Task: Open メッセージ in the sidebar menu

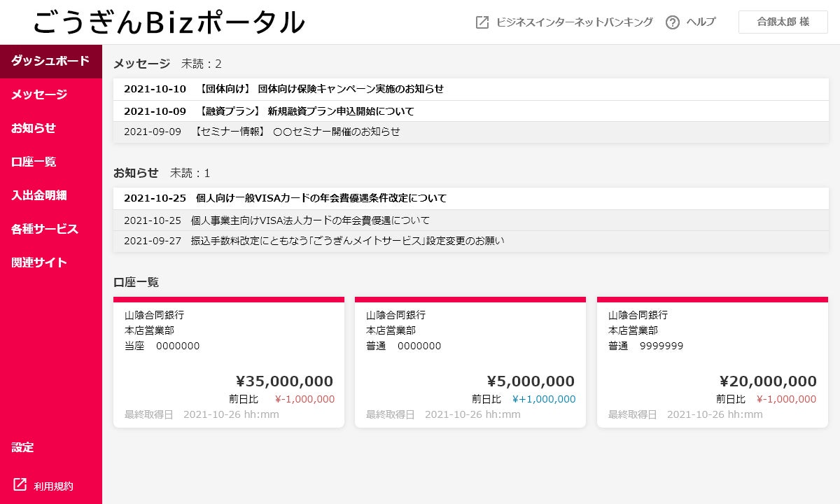Action: click(x=39, y=94)
